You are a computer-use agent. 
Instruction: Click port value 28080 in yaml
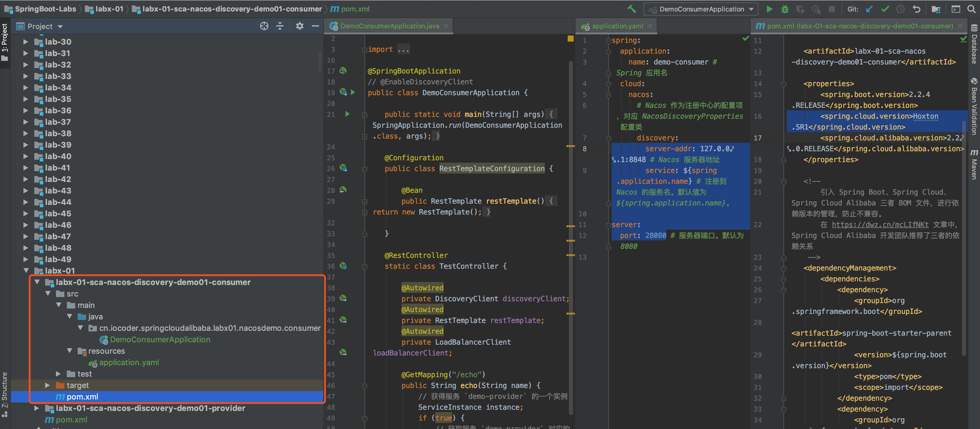(656, 236)
